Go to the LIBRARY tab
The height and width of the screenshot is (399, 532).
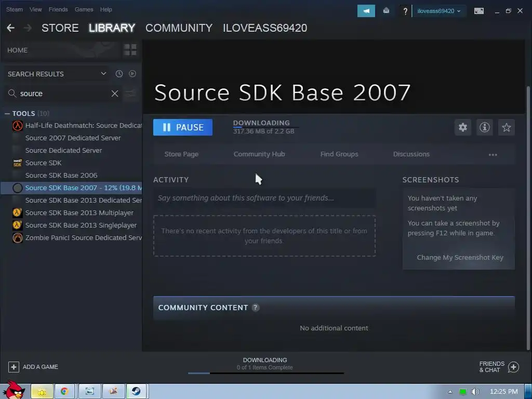click(x=112, y=28)
